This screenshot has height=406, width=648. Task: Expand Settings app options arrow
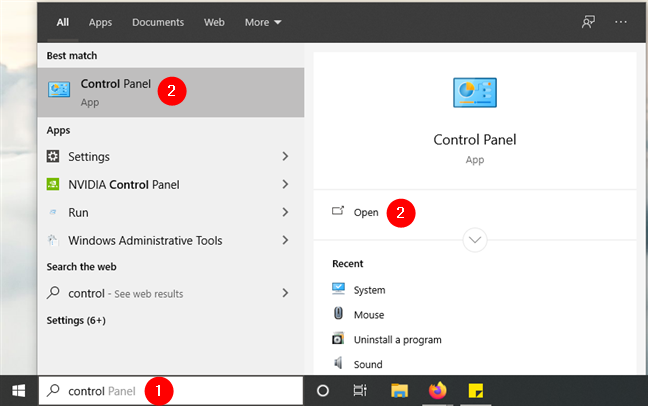pyautogui.click(x=285, y=156)
